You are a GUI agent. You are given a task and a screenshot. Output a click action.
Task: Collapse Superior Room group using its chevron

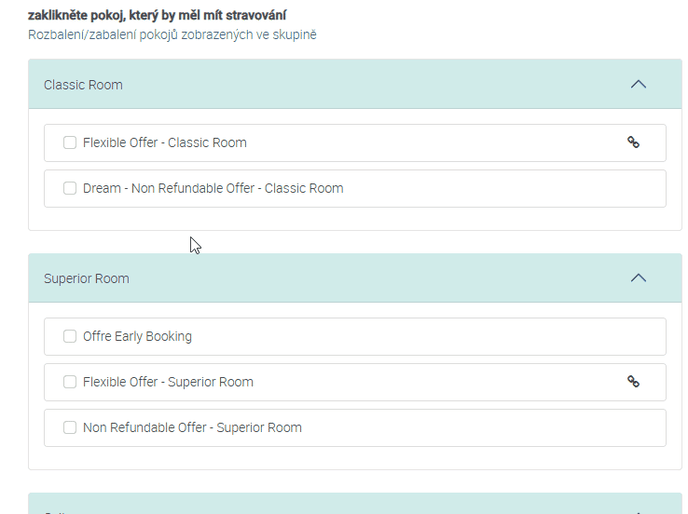639,278
